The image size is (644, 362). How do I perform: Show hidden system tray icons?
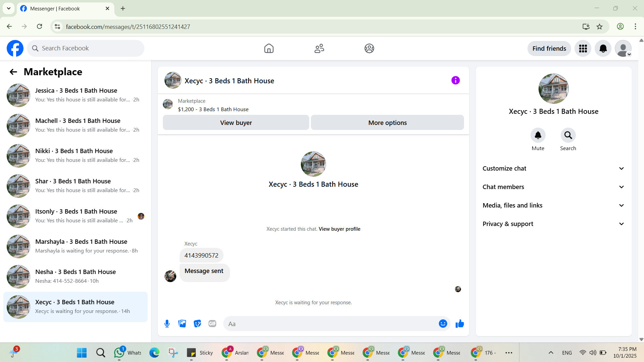(x=551, y=353)
